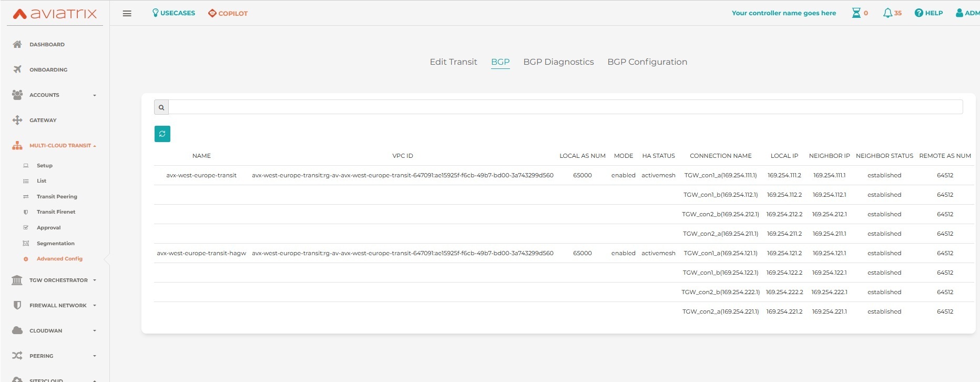Open Segmentation menu item
The height and width of the screenshot is (382, 980).
click(x=56, y=243)
